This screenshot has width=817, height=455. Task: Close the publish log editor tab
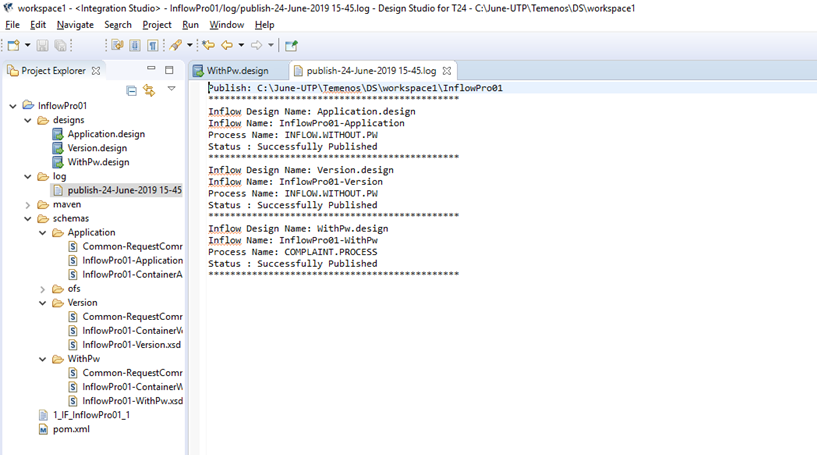tap(447, 71)
